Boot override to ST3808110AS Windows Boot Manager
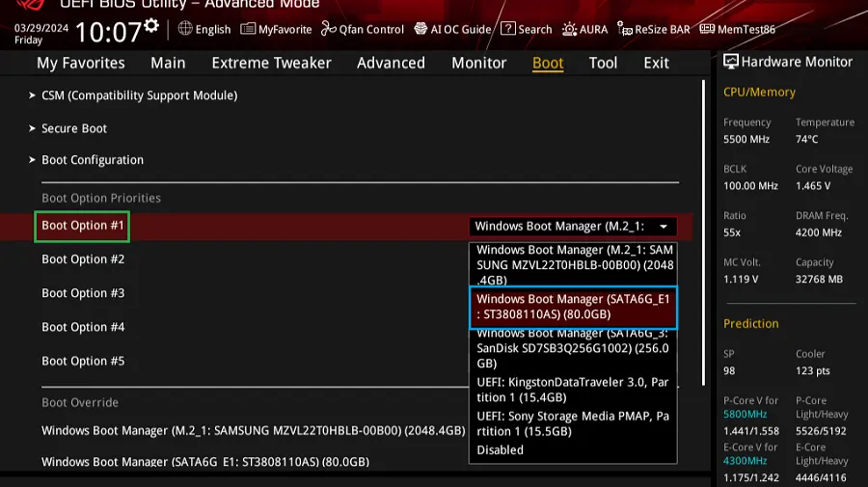 (205, 461)
